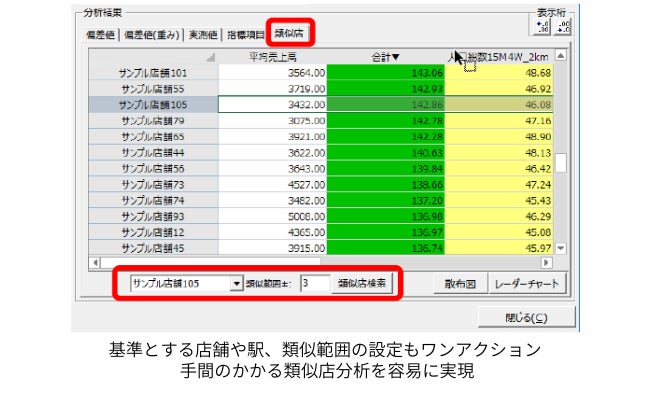Select row サンプル店舗101
The height and width of the screenshot is (400, 650).
point(153,73)
